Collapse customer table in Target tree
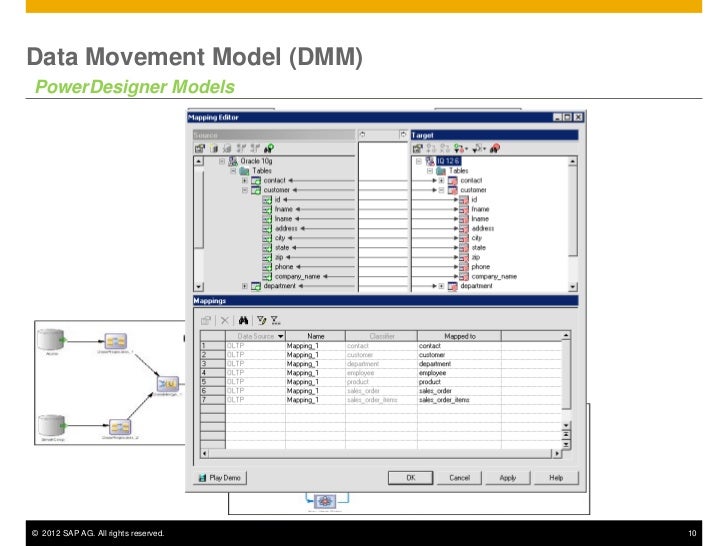The height and width of the screenshot is (546, 728). point(442,190)
